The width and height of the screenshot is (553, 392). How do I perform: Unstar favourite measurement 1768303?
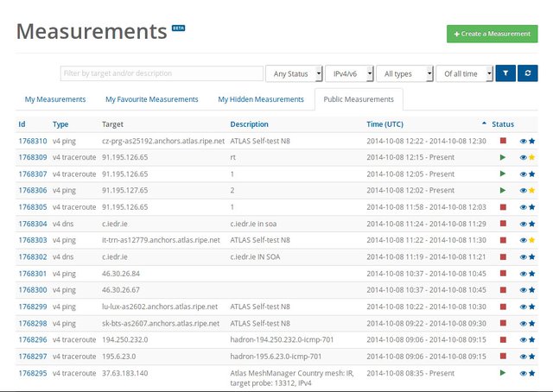(x=532, y=240)
